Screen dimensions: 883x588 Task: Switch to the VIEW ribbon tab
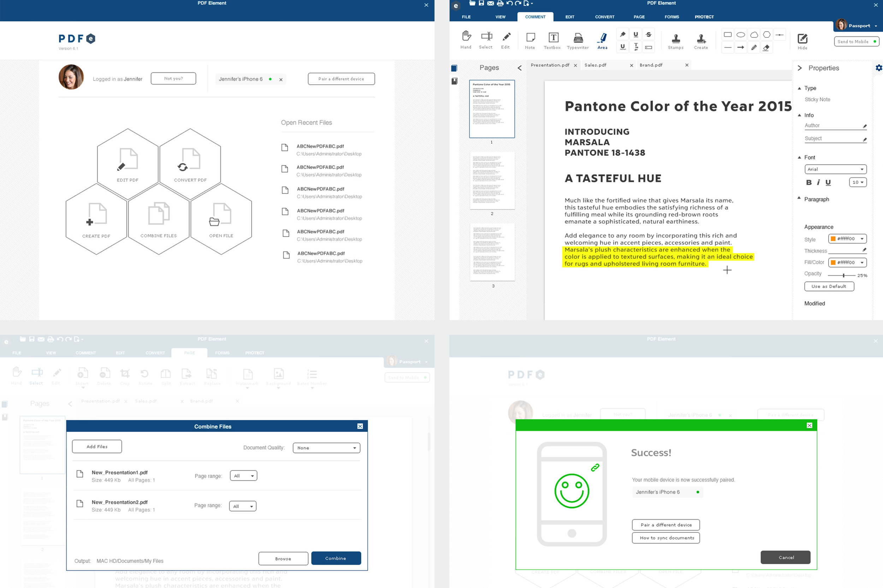tap(500, 17)
